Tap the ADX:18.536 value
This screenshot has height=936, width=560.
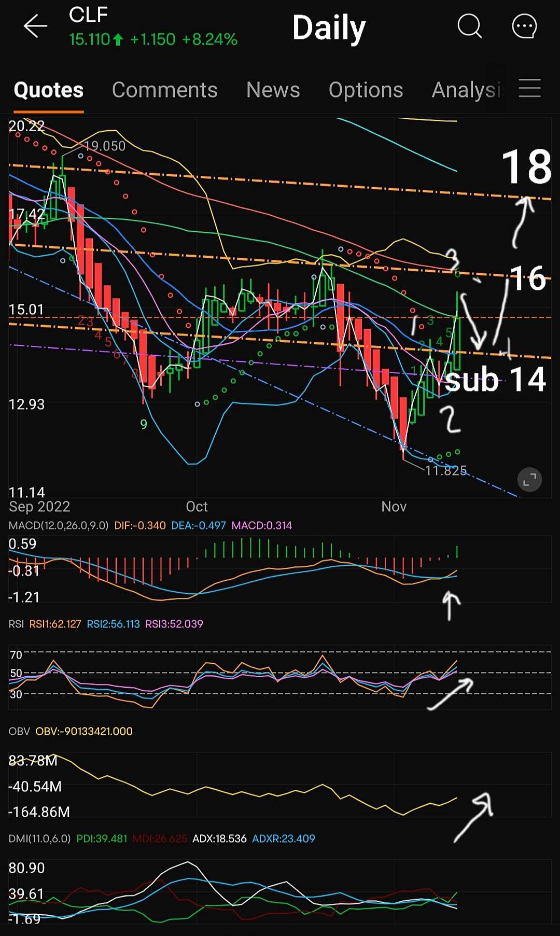coord(219,839)
